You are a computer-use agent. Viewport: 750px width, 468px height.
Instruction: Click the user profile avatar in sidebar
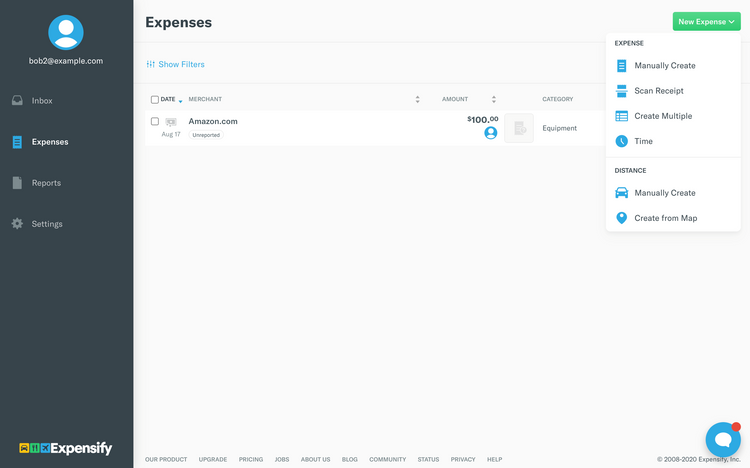click(66, 33)
